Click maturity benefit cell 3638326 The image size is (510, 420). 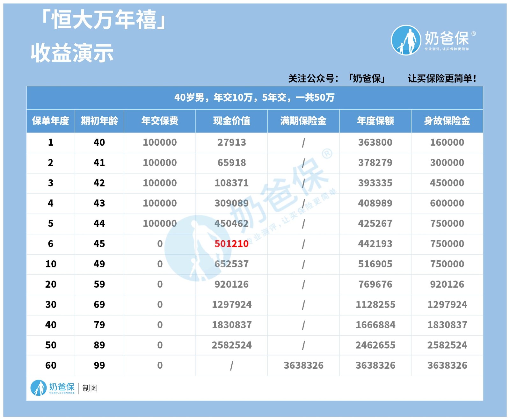click(304, 365)
